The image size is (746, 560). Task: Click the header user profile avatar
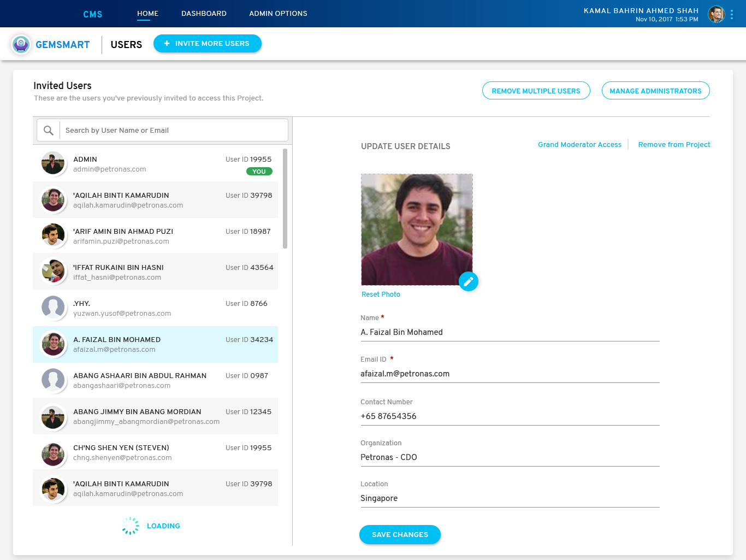click(x=716, y=14)
